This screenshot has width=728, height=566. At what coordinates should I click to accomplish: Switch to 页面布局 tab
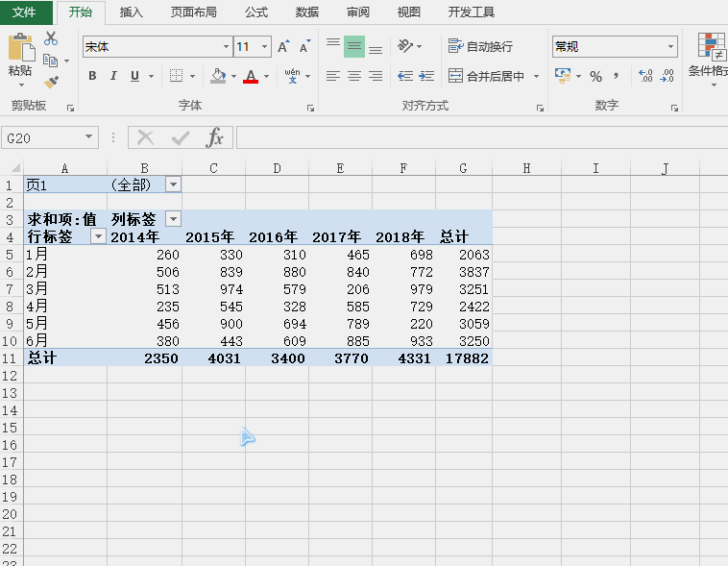click(x=194, y=12)
